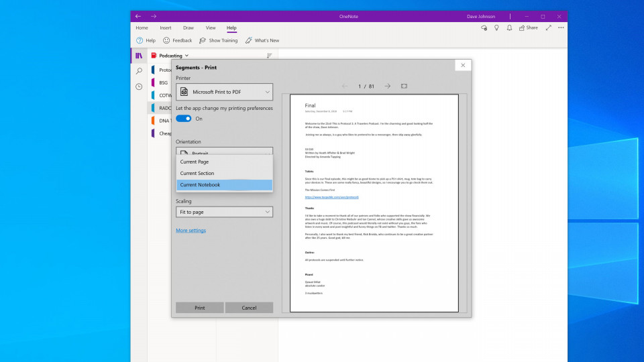Click the printer icon in Printer box
This screenshot has width=644, height=362.
184,92
